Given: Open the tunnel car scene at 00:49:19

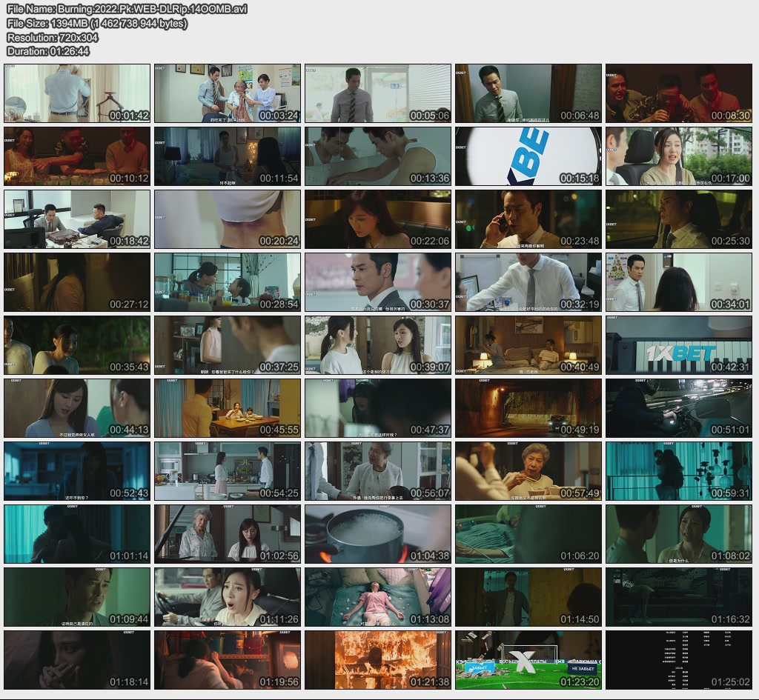Looking at the screenshot, I should tap(528, 408).
